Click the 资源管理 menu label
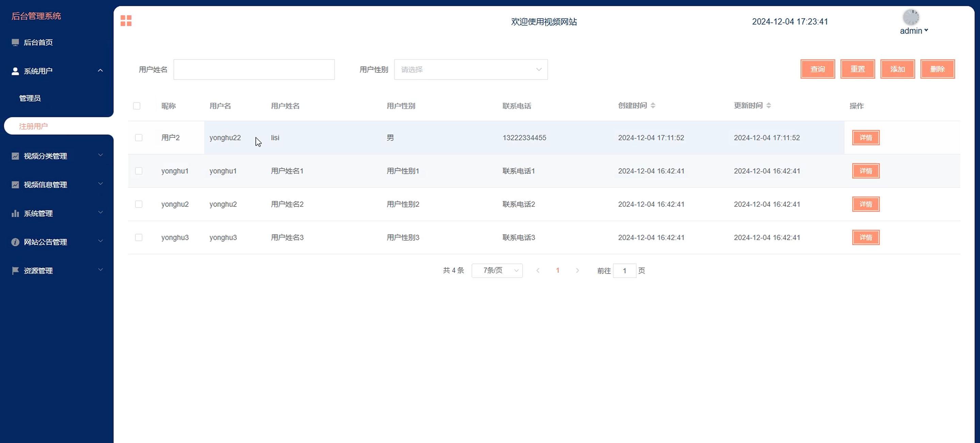This screenshot has width=980, height=443. [38, 271]
